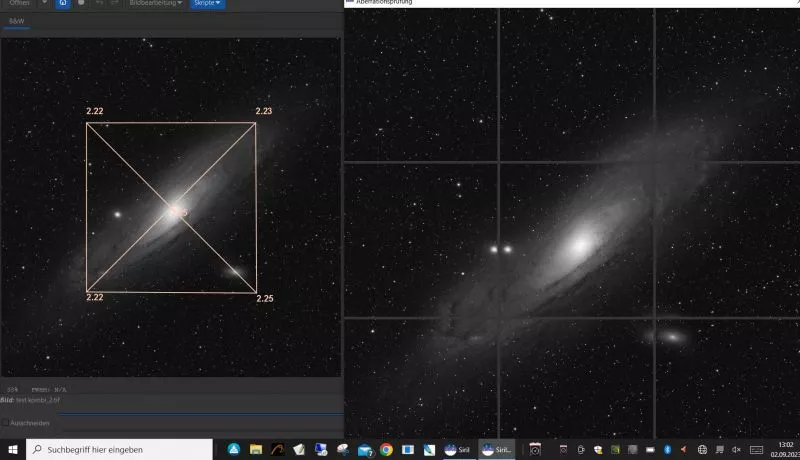Click the blue home button in Siril toolbar
Screen dimensions: 800x460
tap(63, 3)
